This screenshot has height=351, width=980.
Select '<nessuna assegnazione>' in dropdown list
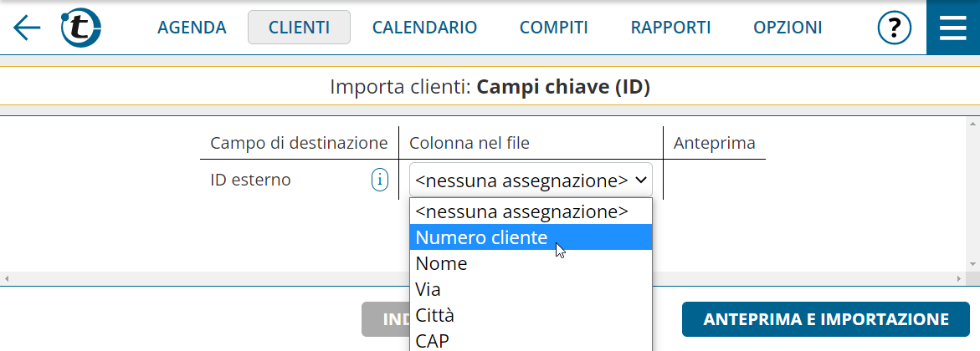pos(531,211)
